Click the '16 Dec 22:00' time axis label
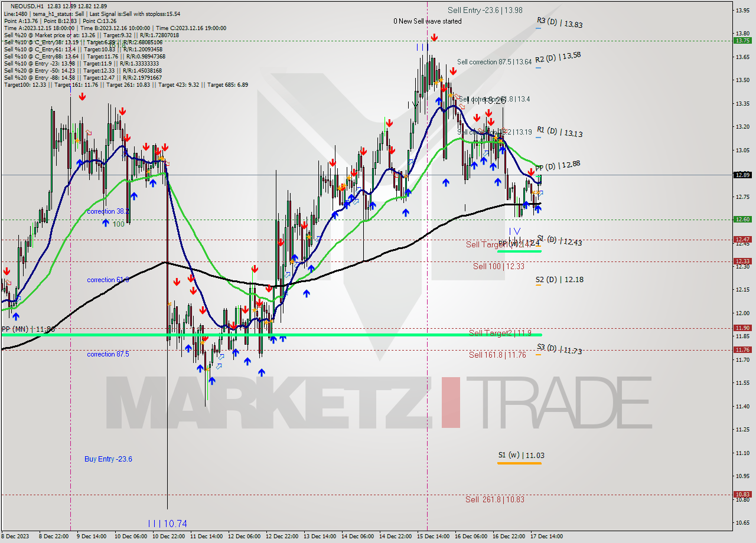 (509, 537)
